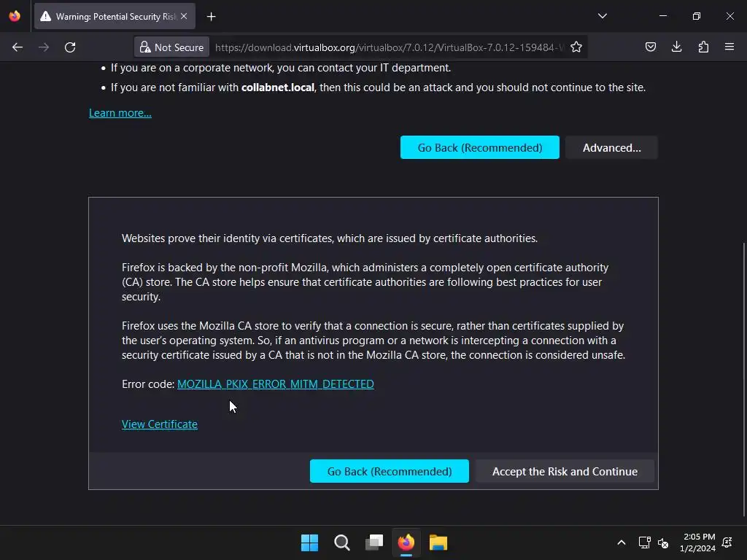
Task: Open MOZILLA_PKIX_ERROR_MITM_DETECTED error code link
Action: coord(275,384)
